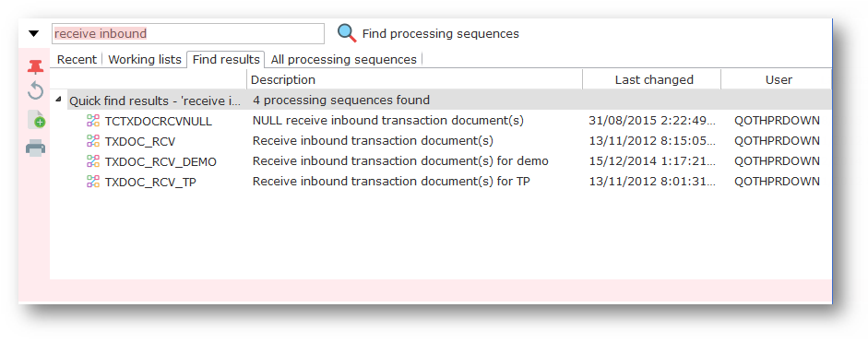
Task: Sort by the User column header
Action: coord(777,79)
